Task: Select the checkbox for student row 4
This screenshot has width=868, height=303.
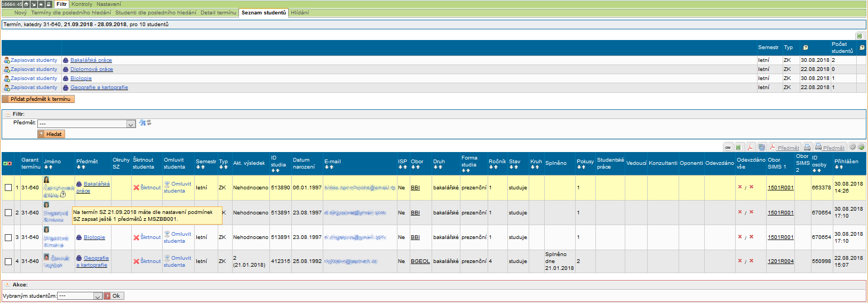Action: tap(8, 261)
